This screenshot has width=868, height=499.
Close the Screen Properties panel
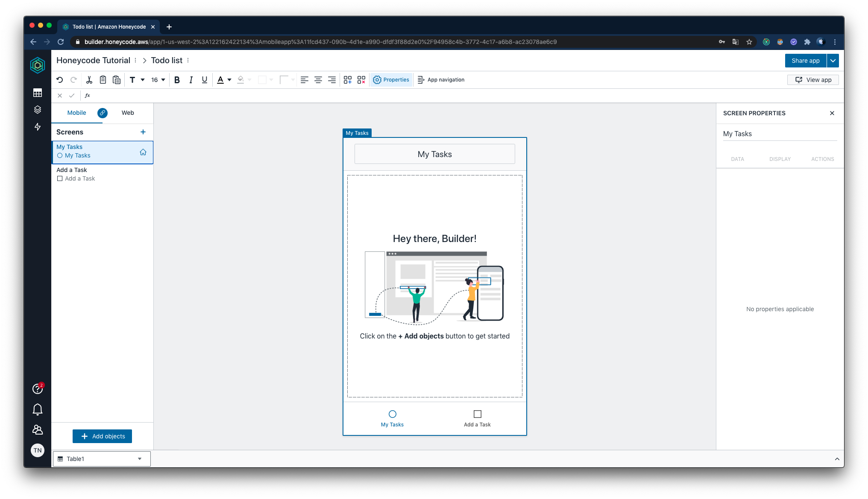click(x=832, y=113)
